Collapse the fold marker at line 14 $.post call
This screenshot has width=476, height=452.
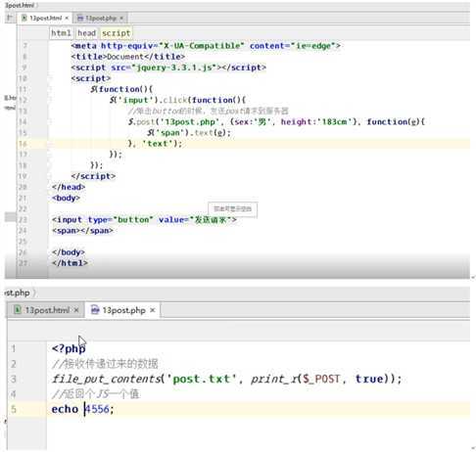50,122
